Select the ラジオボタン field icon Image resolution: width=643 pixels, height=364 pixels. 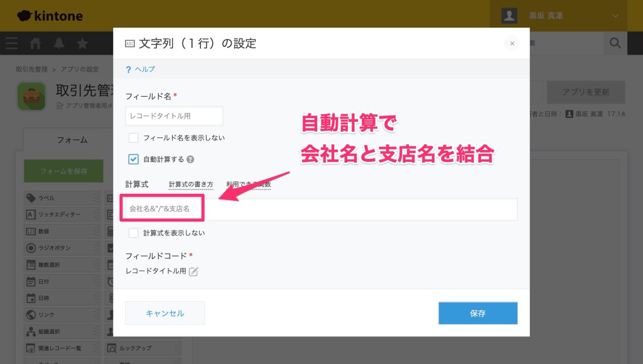click(31, 248)
